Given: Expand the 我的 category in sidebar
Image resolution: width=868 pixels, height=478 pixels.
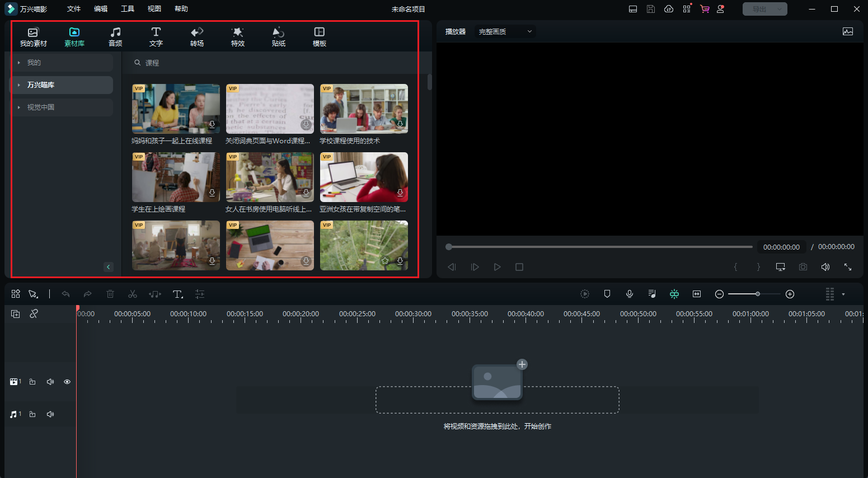Looking at the screenshot, I should pyautogui.click(x=19, y=63).
